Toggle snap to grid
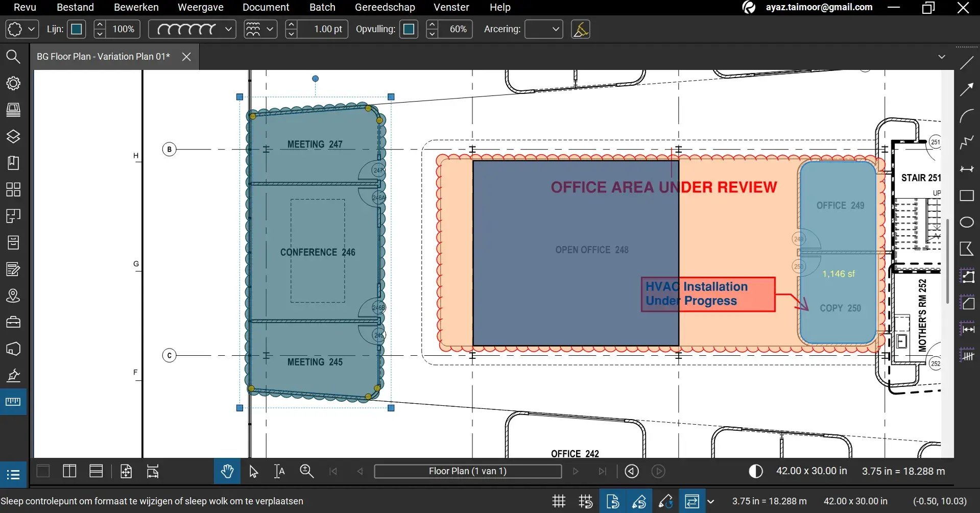The width and height of the screenshot is (980, 513). point(586,501)
